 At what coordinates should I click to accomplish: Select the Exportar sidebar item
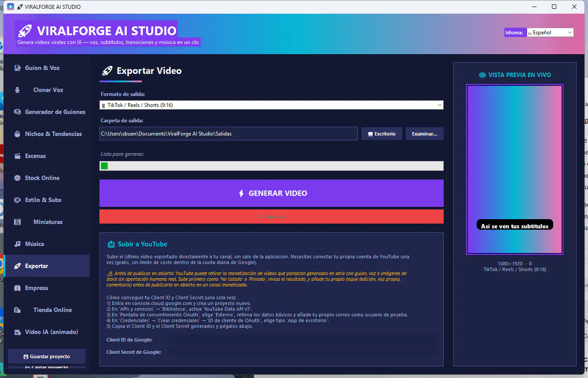(x=47, y=266)
